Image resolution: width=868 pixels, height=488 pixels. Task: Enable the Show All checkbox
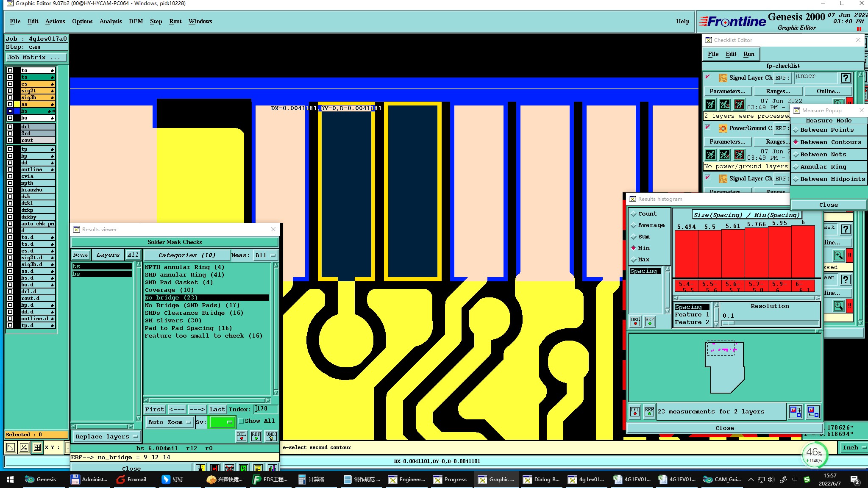click(241, 421)
